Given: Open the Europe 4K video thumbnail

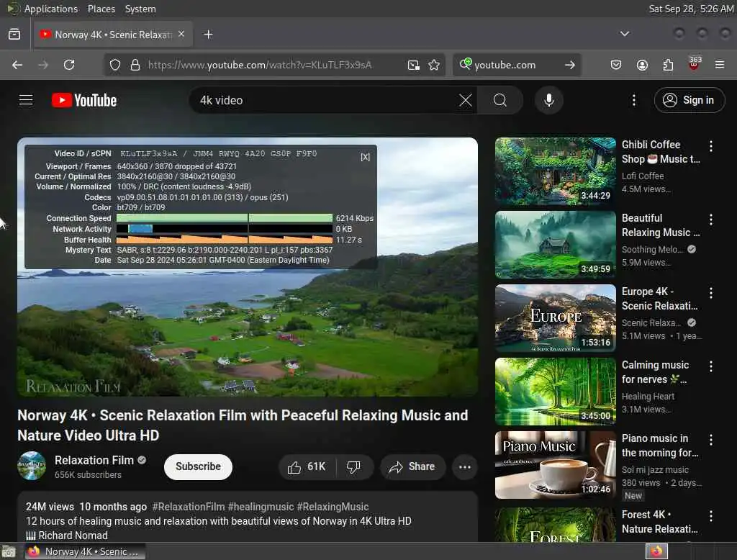Looking at the screenshot, I should (555, 318).
